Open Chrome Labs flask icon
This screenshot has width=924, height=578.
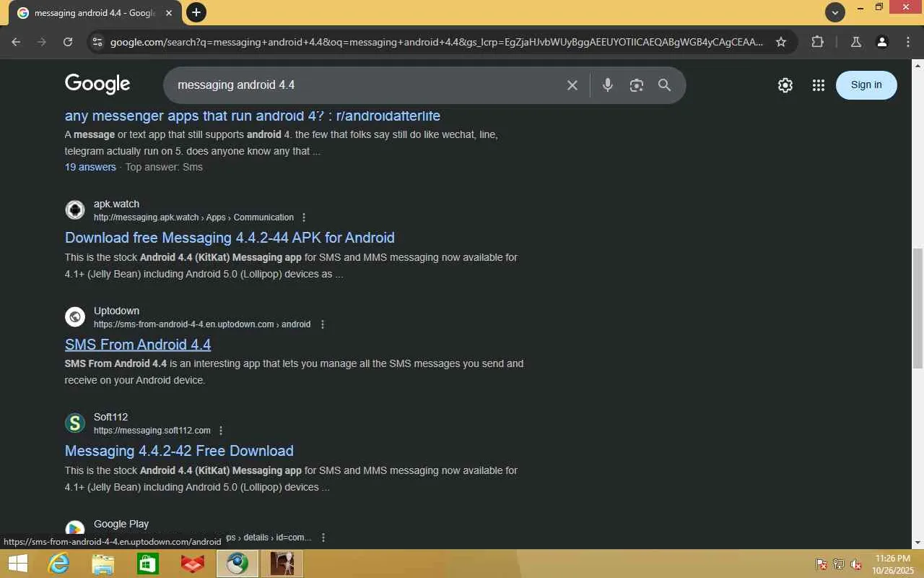point(856,42)
